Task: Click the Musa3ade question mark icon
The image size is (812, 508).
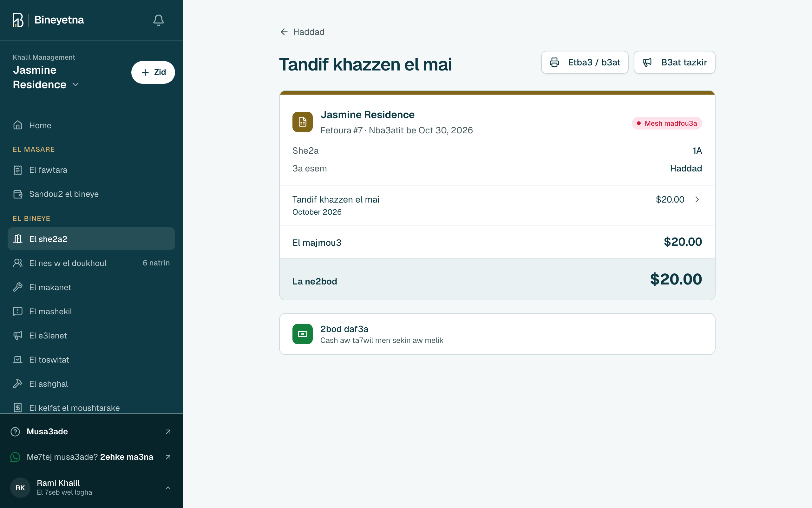Action: 15,431
